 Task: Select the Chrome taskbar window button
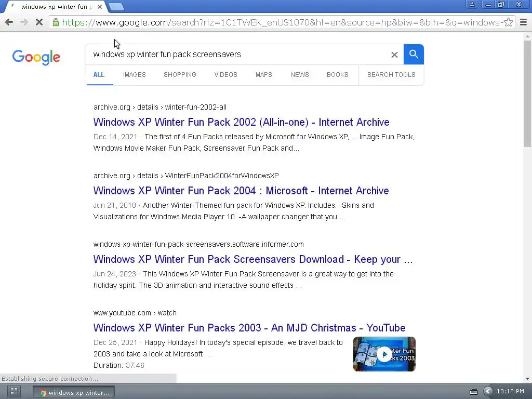point(74,393)
